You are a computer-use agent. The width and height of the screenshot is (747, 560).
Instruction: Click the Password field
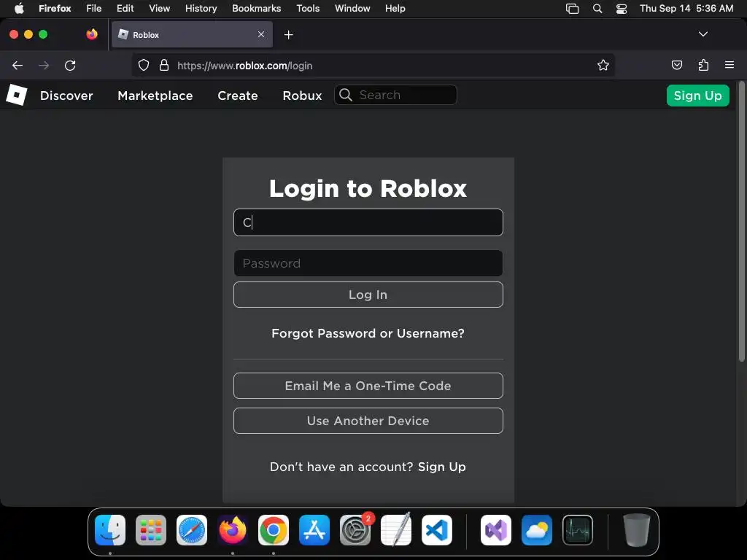[368, 263]
